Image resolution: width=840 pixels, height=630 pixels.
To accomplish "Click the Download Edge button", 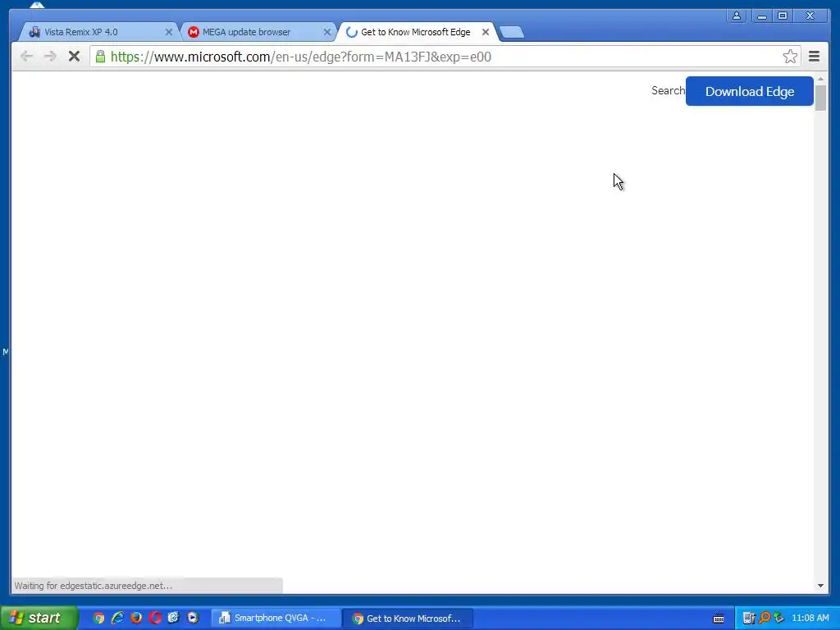I will pos(750,91).
